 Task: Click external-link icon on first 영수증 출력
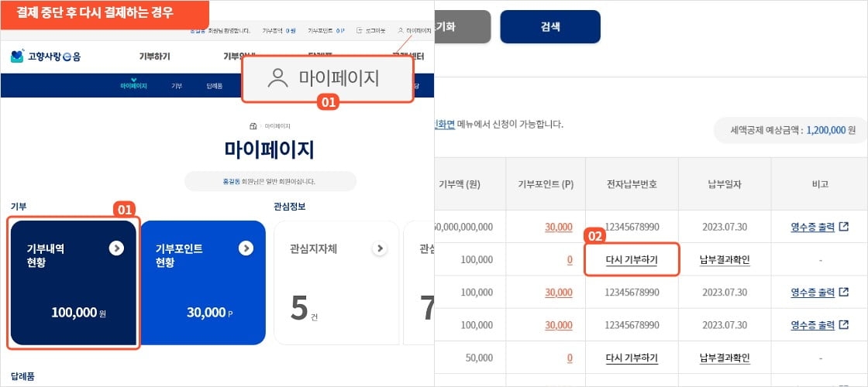844,227
